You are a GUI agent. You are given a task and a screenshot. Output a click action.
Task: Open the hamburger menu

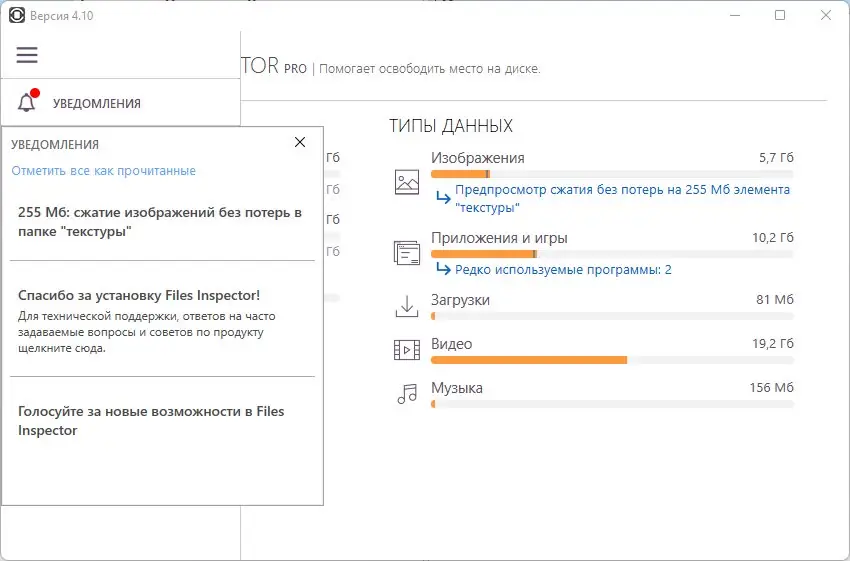coord(27,56)
